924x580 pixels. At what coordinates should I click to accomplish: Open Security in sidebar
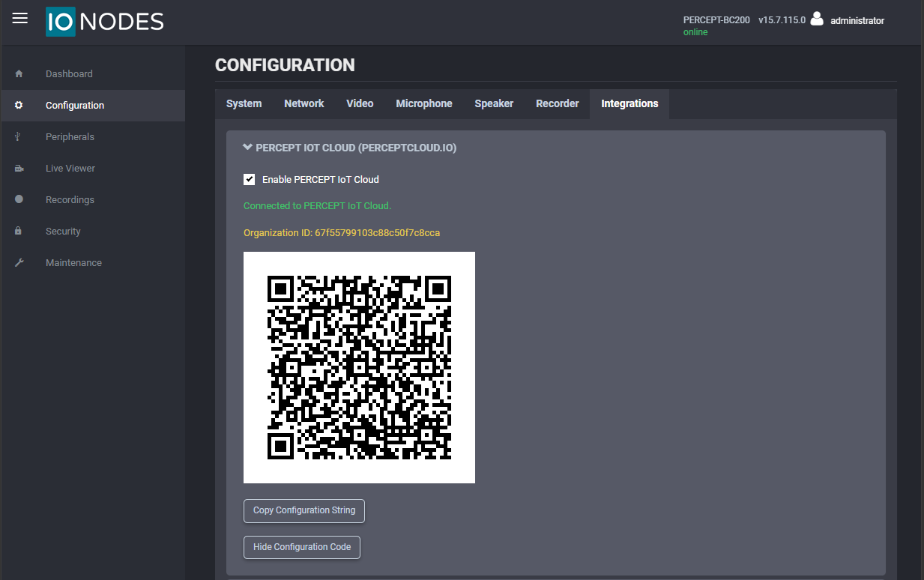pos(93,232)
